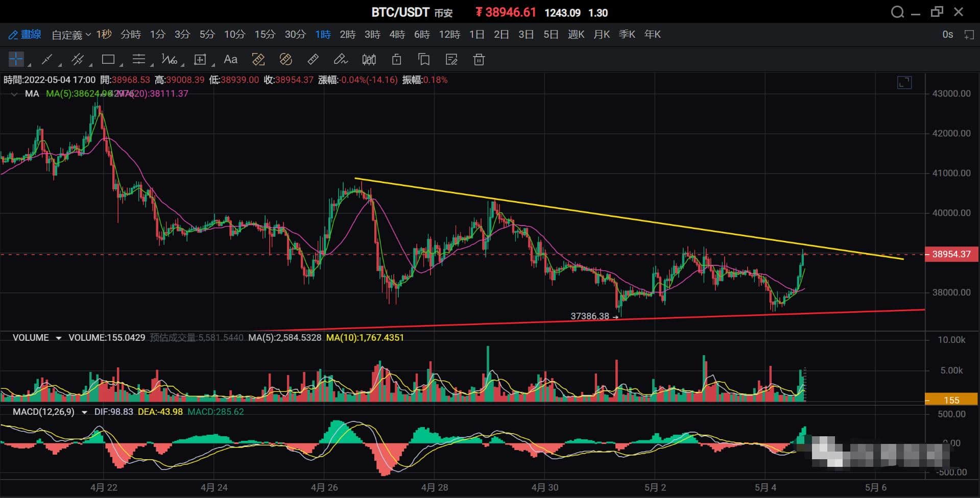Pick the rectangle shape drawing tool

tap(108, 60)
